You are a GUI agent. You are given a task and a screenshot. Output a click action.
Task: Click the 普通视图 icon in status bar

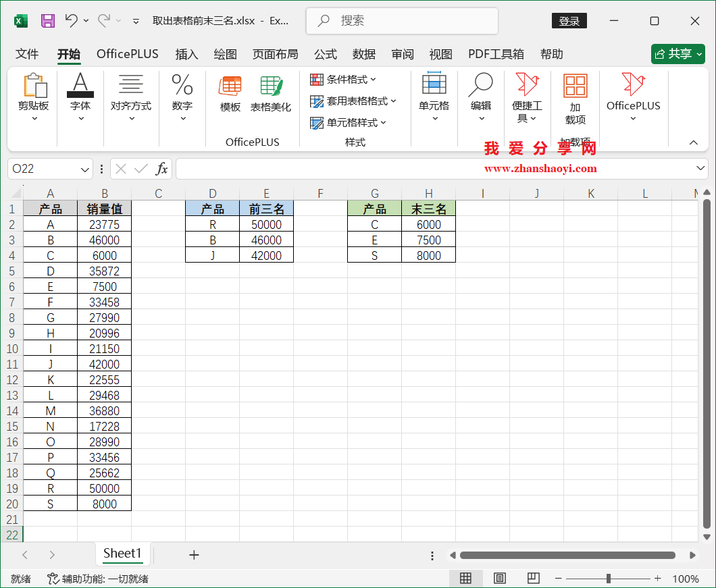click(465, 579)
